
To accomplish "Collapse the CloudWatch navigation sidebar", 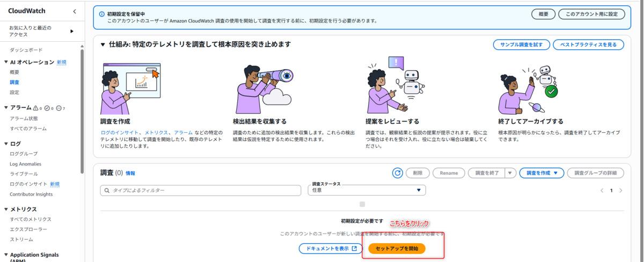I will pos(75,11).
